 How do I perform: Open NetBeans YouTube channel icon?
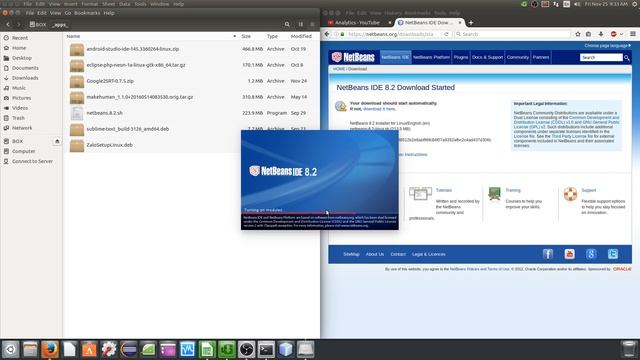pyautogui.click(x=569, y=254)
